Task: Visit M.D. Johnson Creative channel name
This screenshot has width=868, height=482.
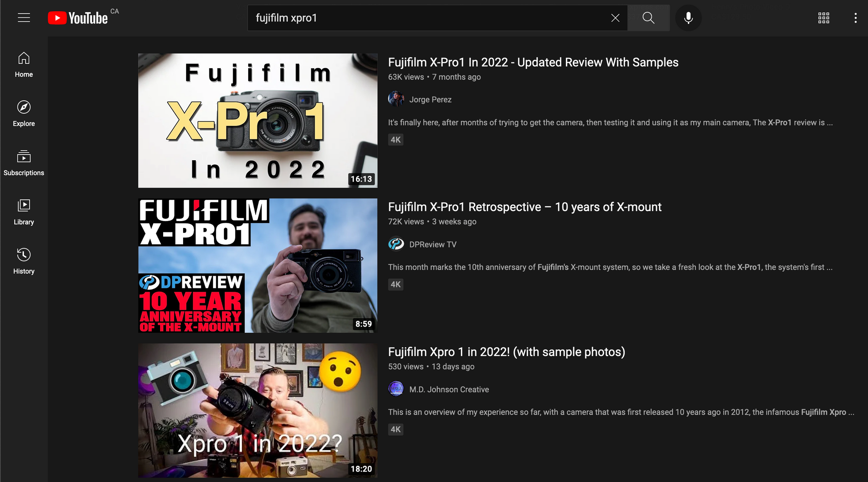Action: tap(449, 390)
